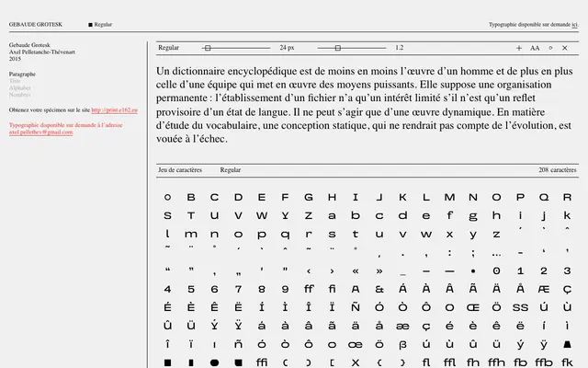Select the lowercase ç glyph
This screenshot has height=368, width=588.
pyautogui.click(x=426, y=327)
